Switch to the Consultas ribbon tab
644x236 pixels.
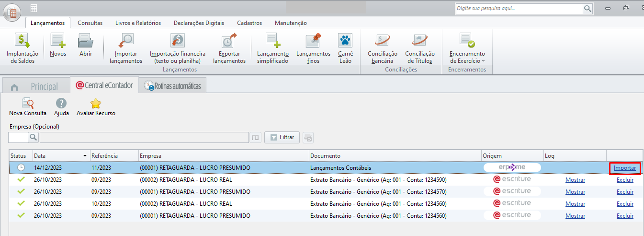coord(90,23)
